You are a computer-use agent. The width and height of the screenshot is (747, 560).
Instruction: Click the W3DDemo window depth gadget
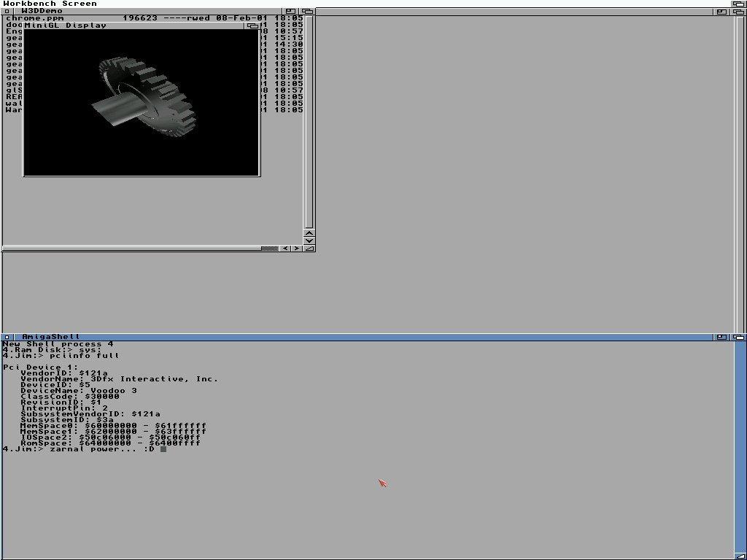tap(307, 11)
